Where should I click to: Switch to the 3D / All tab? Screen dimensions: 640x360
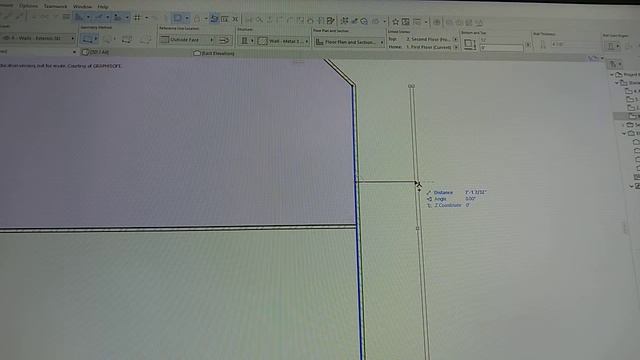96,52
